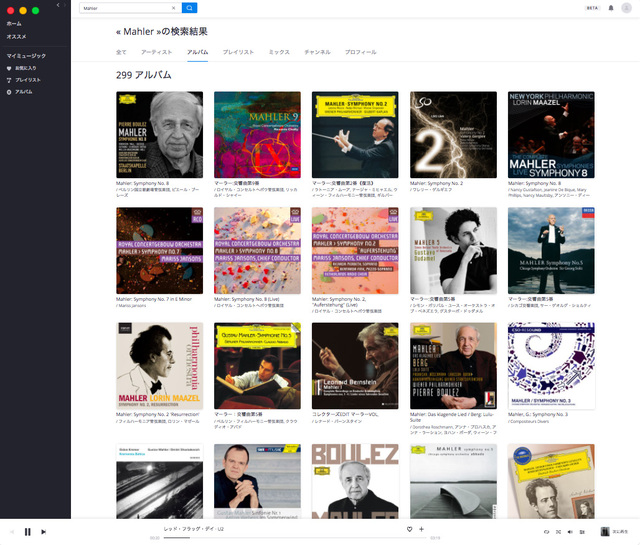Click the blue search magnifier button
640x545 pixels.
coord(190,8)
